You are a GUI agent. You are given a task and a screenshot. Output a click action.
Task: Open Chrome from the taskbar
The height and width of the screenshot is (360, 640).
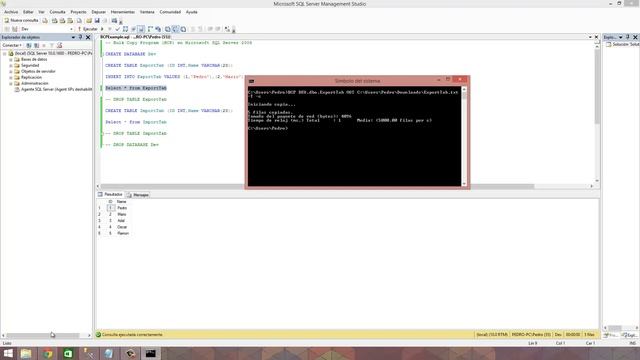click(x=47, y=353)
